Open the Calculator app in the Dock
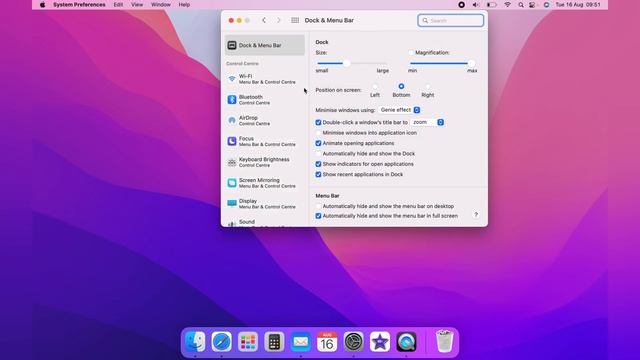Screen dimensions: 640x360 coord(274,342)
